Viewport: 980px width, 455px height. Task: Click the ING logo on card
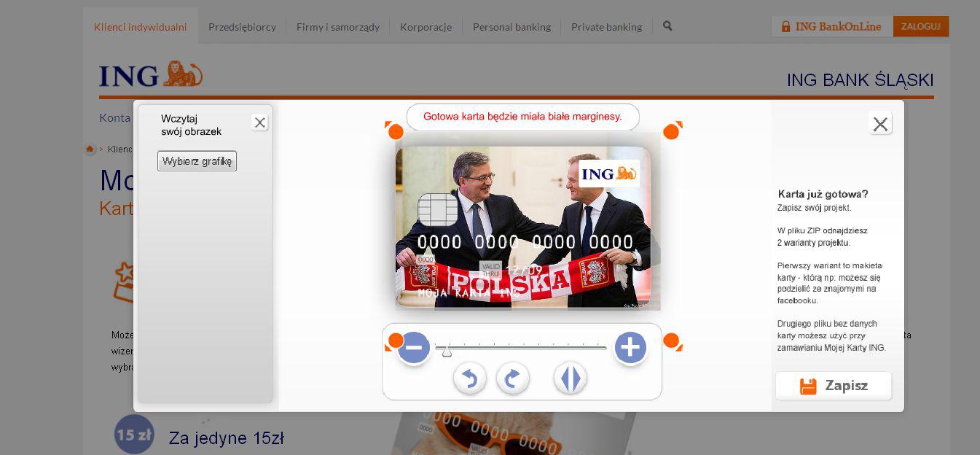(609, 174)
